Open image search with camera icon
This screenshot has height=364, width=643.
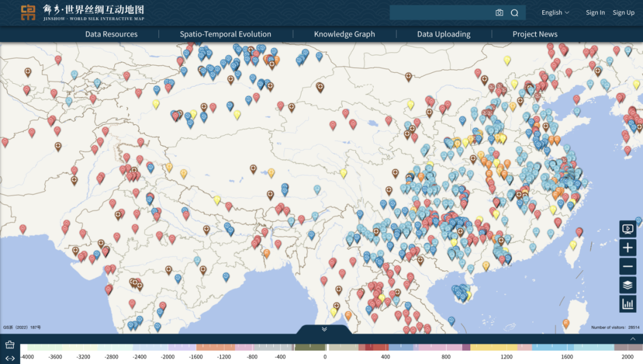pyautogui.click(x=499, y=12)
